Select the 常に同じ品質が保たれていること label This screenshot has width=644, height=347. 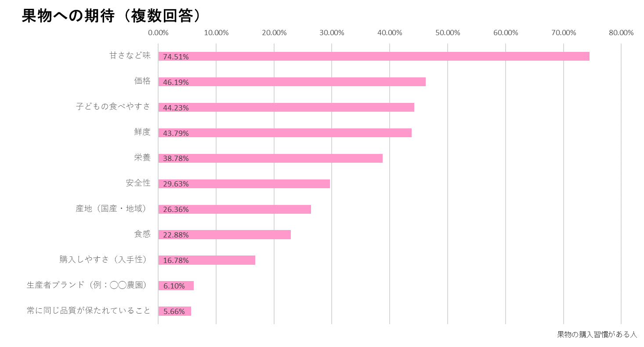(89, 311)
